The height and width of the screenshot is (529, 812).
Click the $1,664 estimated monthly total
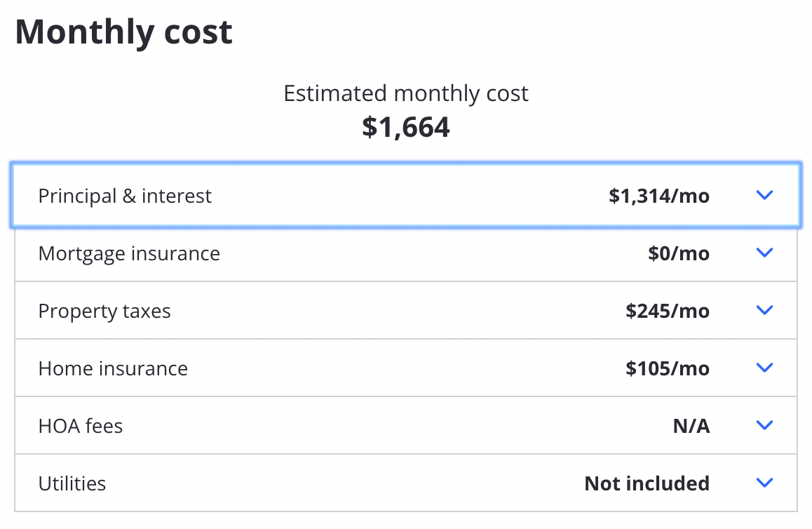(406, 128)
